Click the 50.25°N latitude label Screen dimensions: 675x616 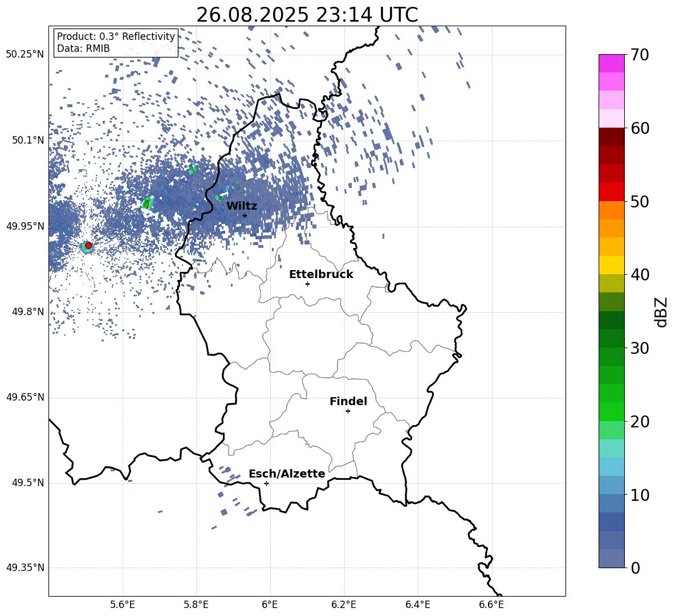pyautogui.click(x=26, y=55)
